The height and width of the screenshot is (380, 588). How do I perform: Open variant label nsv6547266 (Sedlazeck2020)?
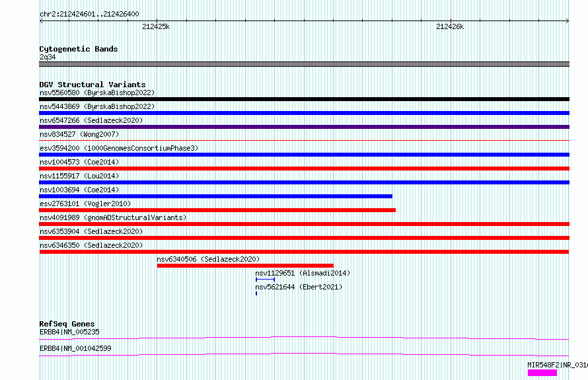tap(91, 120)
